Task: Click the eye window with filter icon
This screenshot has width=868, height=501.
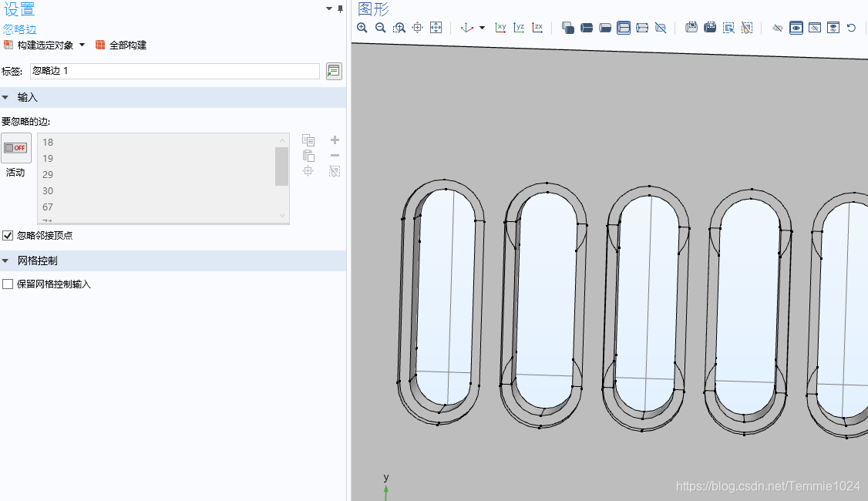Action: click(833, 28)
